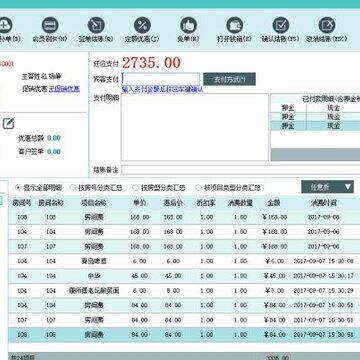This screenshot has width=360, height=360.
Task: Open the 任意折 discount dropdown
Action: point(327,187)
